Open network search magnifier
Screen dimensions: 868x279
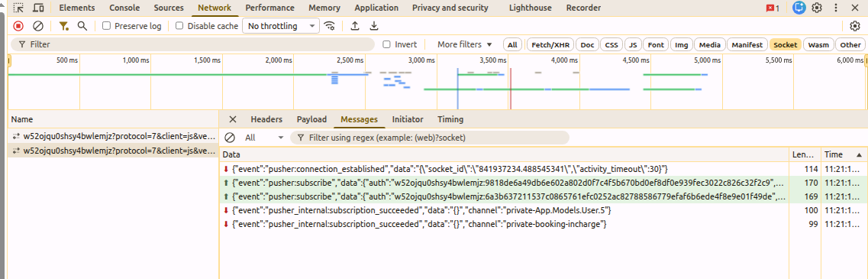tap(82, 26)
